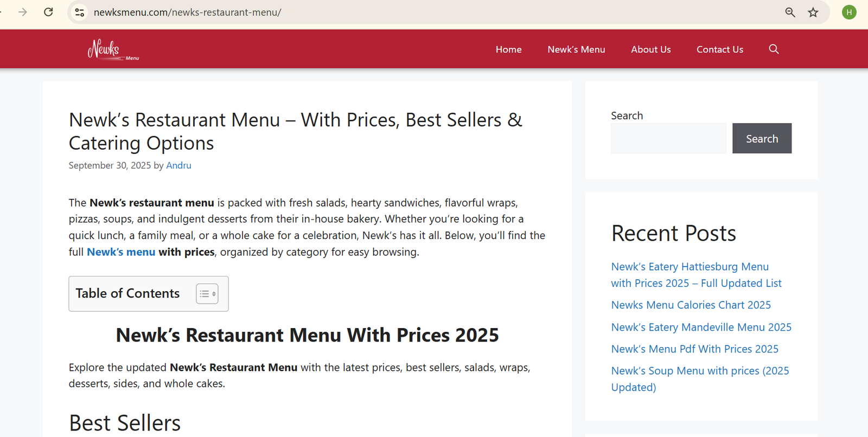Go to the About Us page
The width and height of the screenshot is (868, 437).
tap(650, 49)
